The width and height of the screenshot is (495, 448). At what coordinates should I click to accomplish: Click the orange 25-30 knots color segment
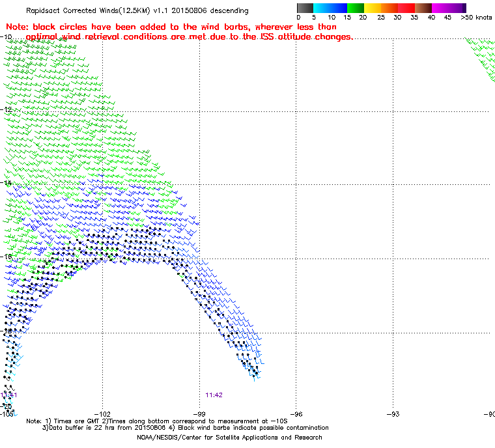pos(390,8)
